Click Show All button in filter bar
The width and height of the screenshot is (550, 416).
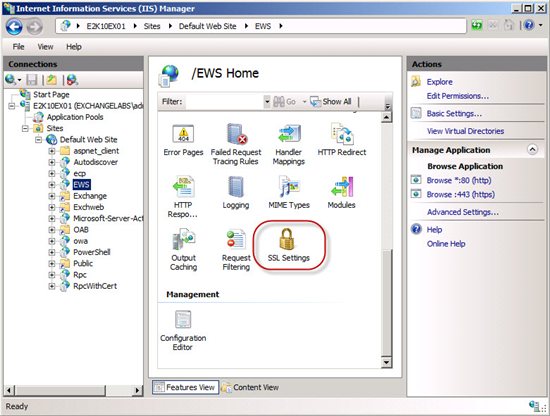[x=331, y=102]
